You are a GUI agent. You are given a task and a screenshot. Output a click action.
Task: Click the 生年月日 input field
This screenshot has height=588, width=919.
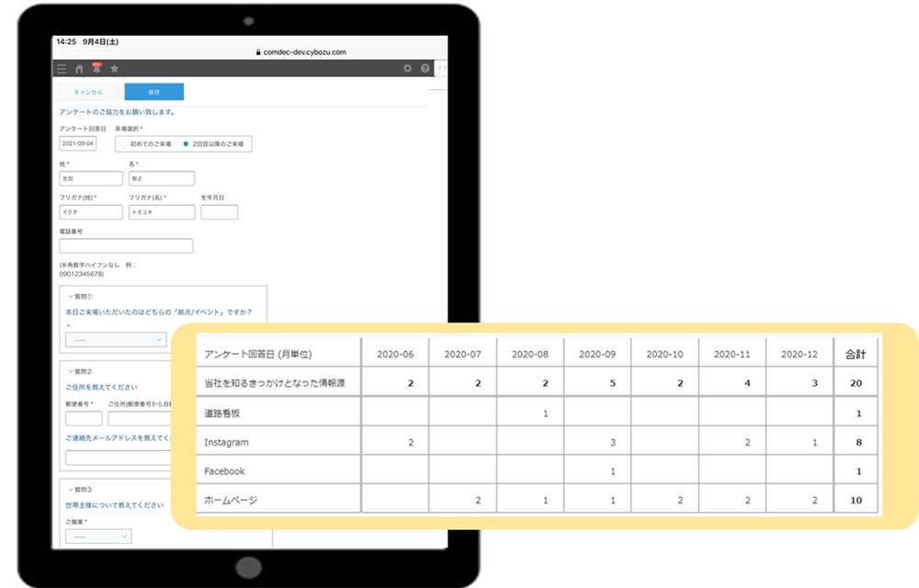(219, 212)
